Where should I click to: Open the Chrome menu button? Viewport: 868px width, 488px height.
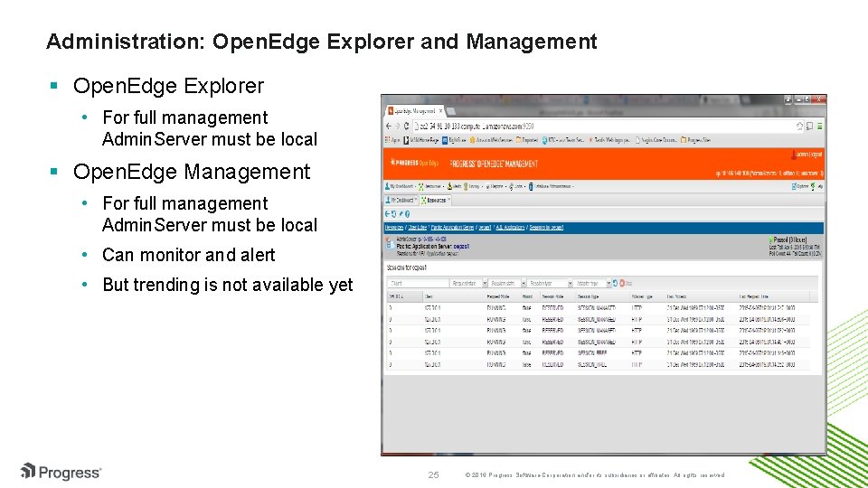(820, 127)
